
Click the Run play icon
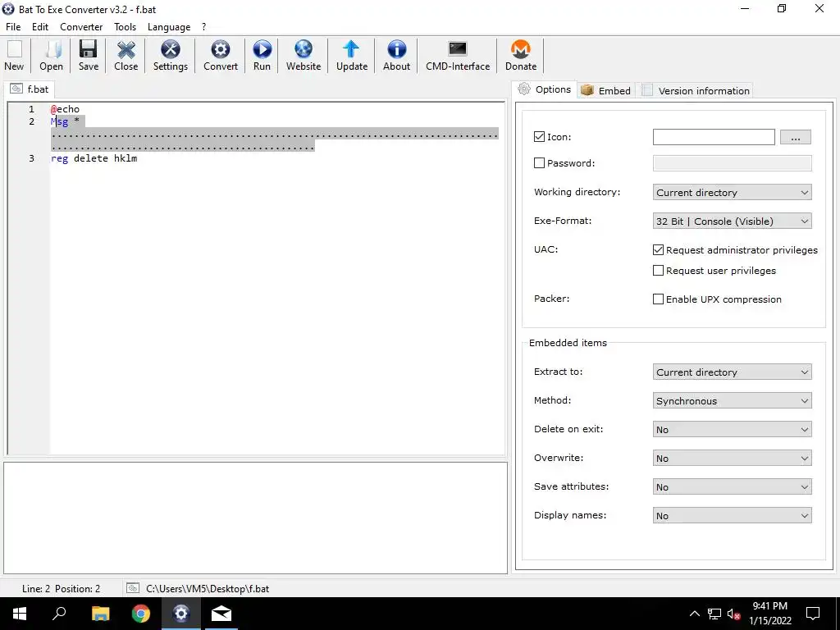point(262,49)
